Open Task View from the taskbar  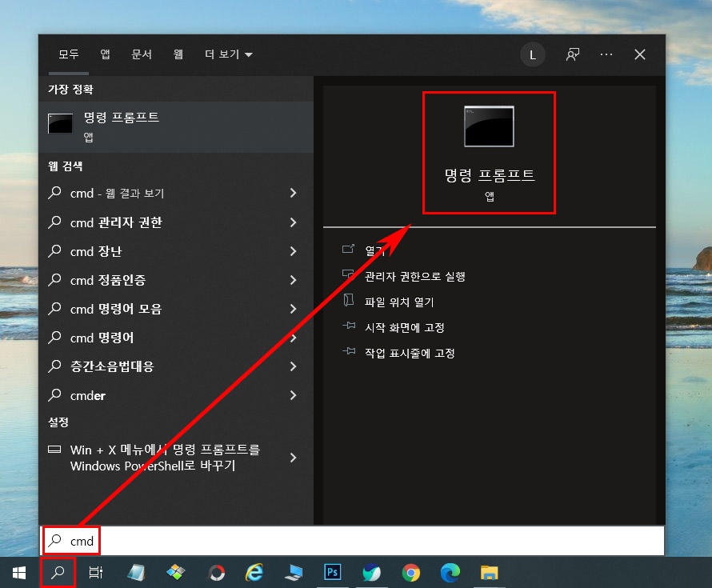[95, 573]
